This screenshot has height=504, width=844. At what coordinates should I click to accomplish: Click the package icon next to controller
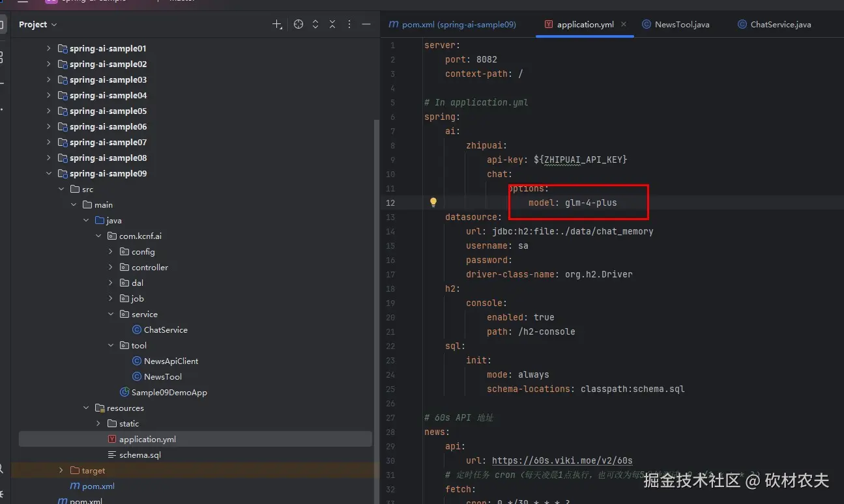point(124,267)
